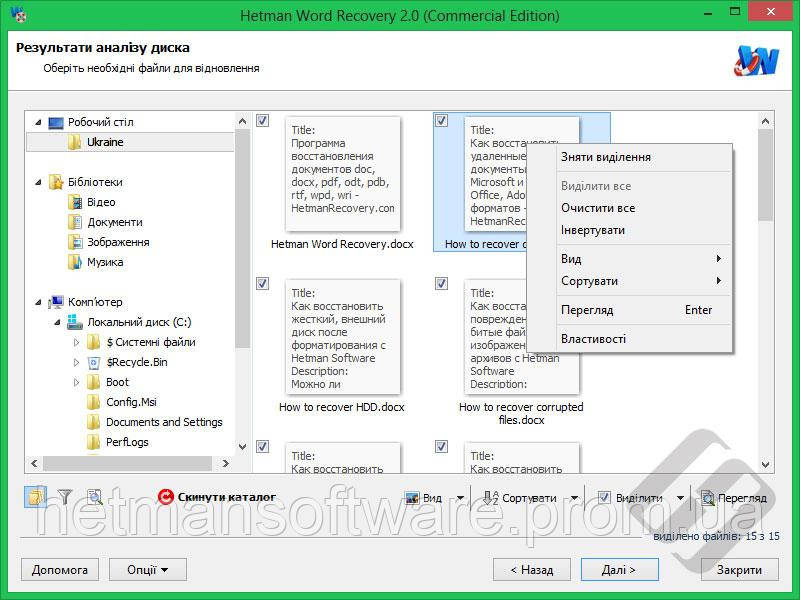Select the How to recover HDD.docx thumbnail
Screen dimensions: 800x600
pyautogui.click(x=343, y=337)
